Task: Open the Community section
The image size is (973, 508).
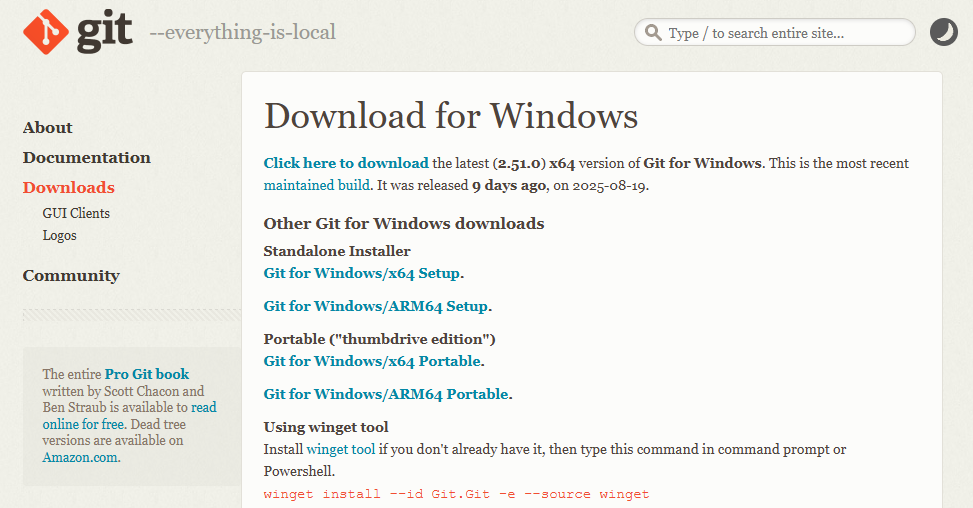Action: coord(71,275)
